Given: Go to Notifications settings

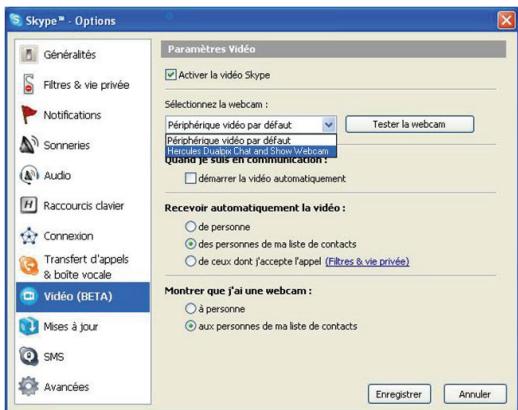Looking at the screenshot, I should (83, 115).
